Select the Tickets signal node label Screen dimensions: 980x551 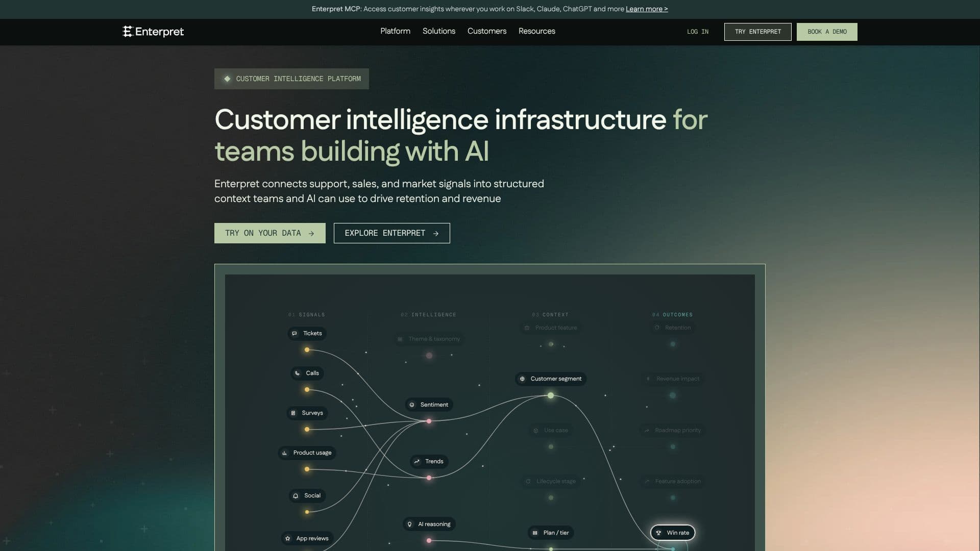point(307,334)
